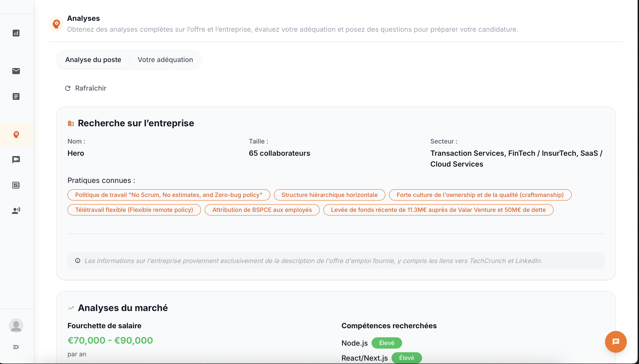Open the statistics dashboard icon

click(x=16, y=33)
